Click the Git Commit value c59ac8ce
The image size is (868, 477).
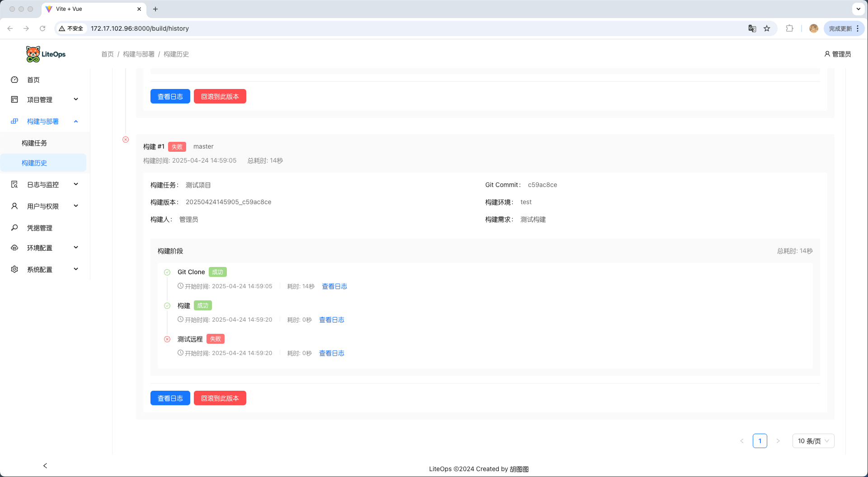[x=542, y=185]
